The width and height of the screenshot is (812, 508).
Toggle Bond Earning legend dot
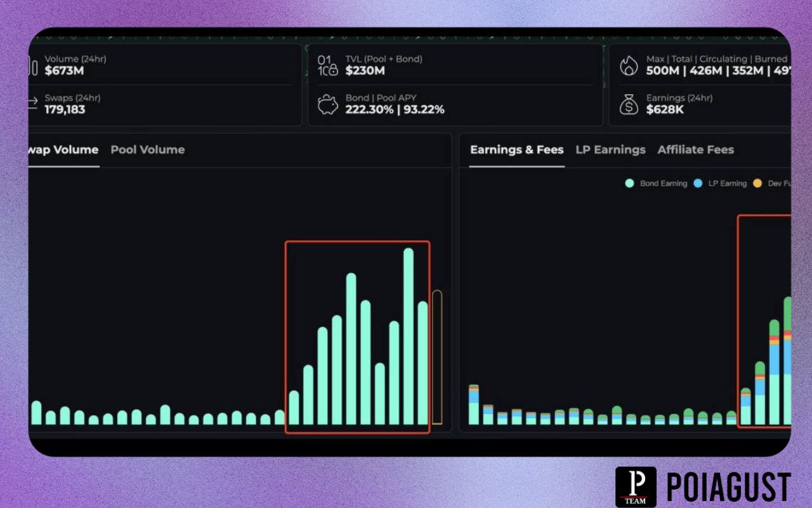629,184
